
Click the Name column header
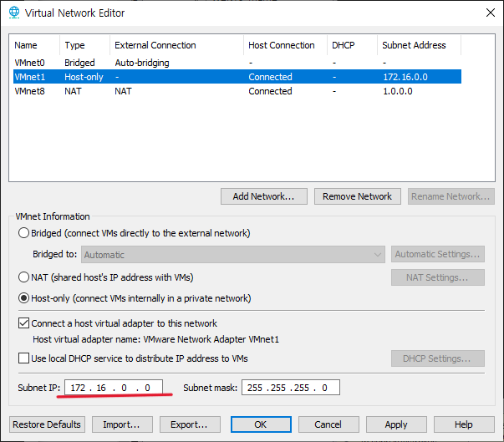(34, 45)
